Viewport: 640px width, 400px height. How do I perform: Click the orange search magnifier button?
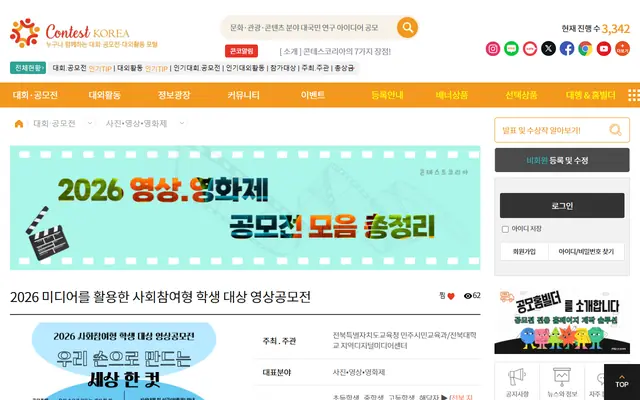[x=407, y=27]
